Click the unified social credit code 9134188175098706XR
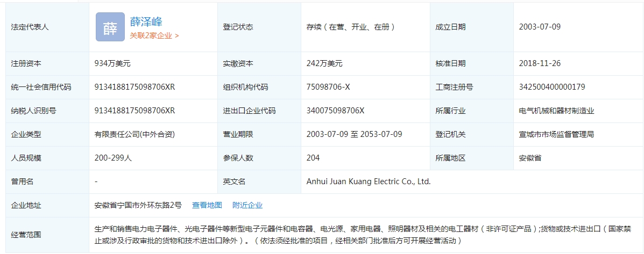Image resolution: width=644 pixels, height=254 pixels. [135, 87]
